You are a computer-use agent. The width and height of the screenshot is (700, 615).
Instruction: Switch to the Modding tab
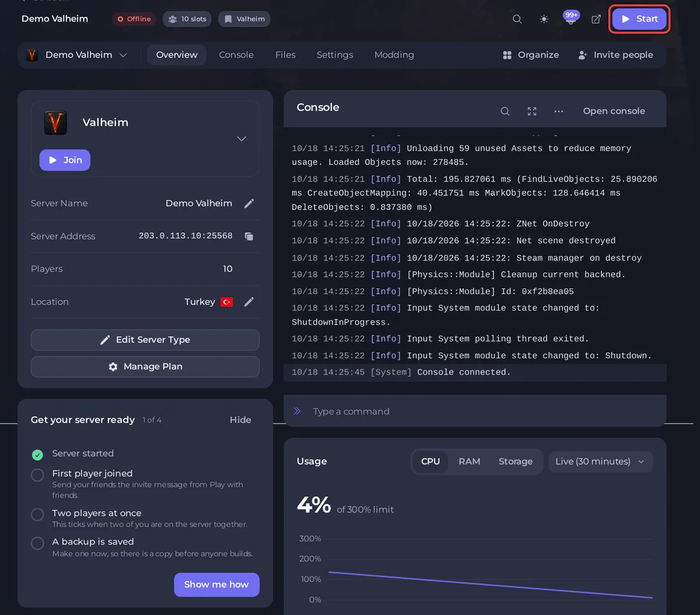pos(394,55)
